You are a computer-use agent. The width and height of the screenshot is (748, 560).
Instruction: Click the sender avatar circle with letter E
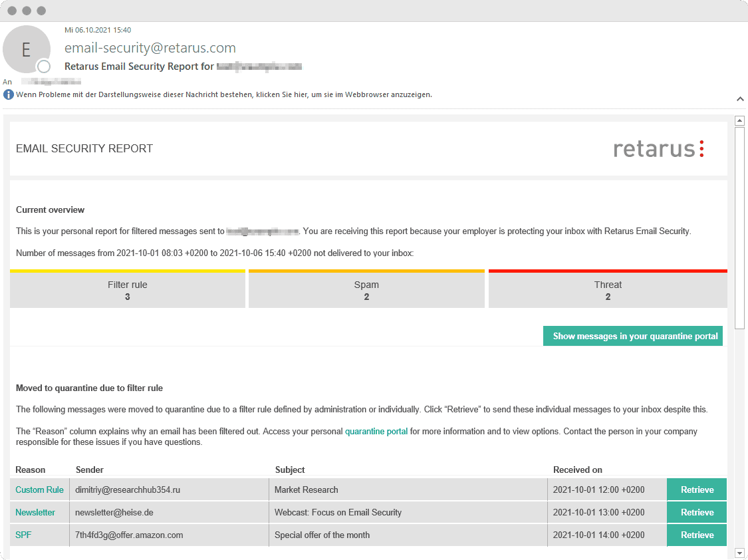pyautogui.click(x=26, y=49)
